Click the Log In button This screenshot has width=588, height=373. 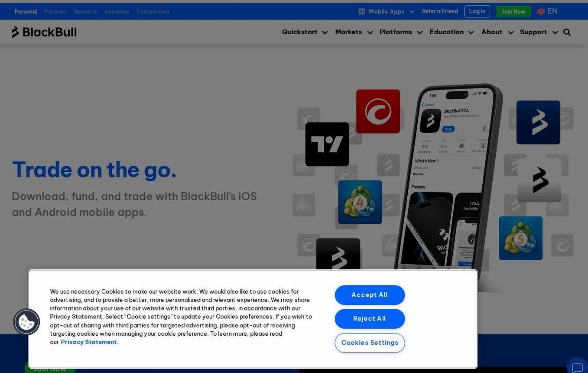coord(477,11)
